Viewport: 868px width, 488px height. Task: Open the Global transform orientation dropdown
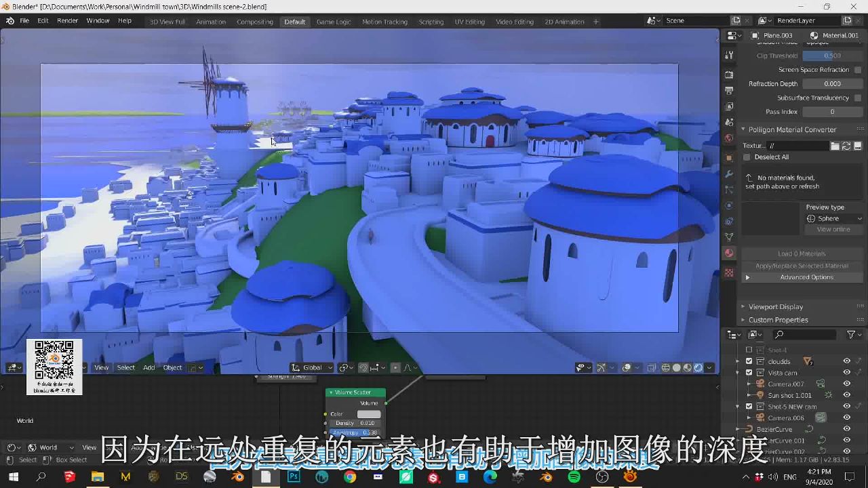(312, 367)
